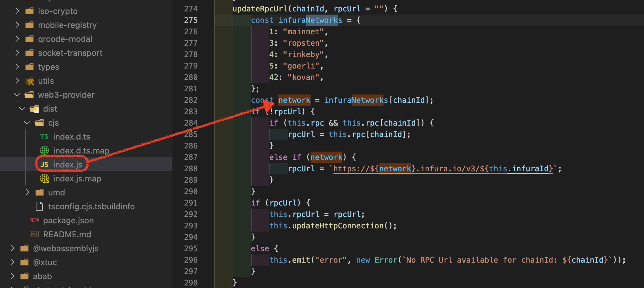This screenshot has height=288, width=644.
Task: Click the TS icon for index.d.ts
Action: [x=44, y=137]
